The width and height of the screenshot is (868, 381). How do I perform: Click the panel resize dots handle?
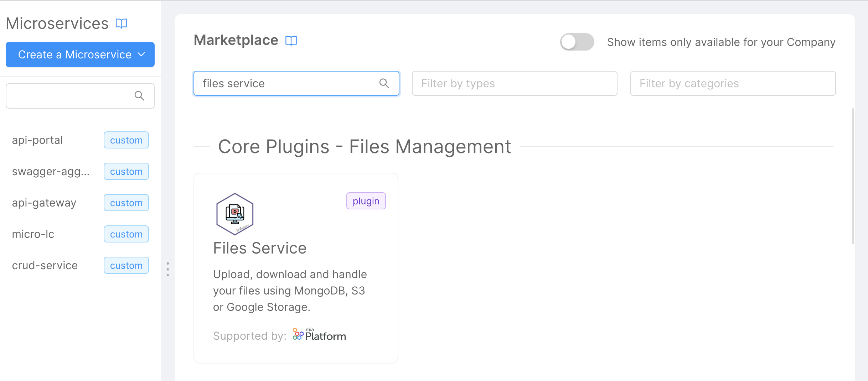pyautogui.click(x=167, y=269)
